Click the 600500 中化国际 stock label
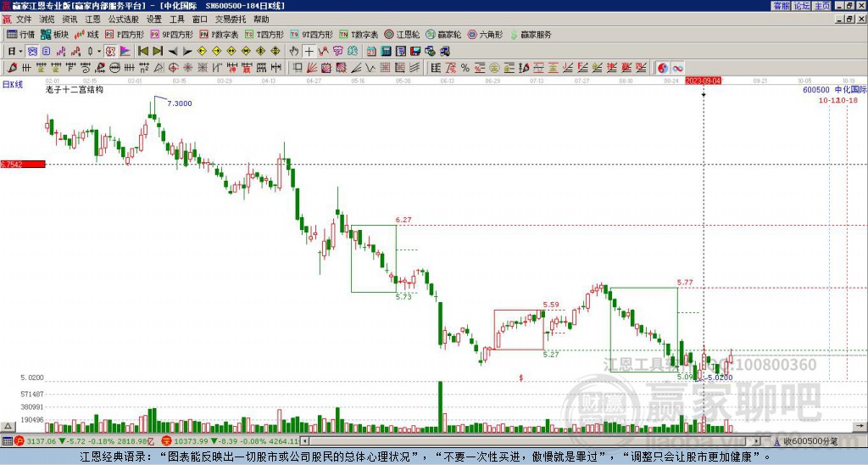868x465 pixels. click(x=835, y=90)
